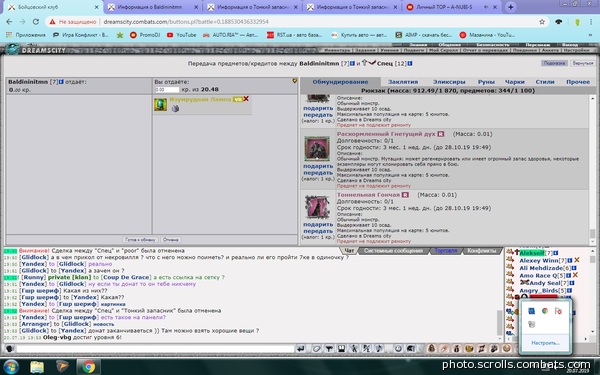Image resolution: width=600 pixels, height=375 pixels.
Task: Open info icon next to Baldininitmn in header
Action: (x=352, y=64)
